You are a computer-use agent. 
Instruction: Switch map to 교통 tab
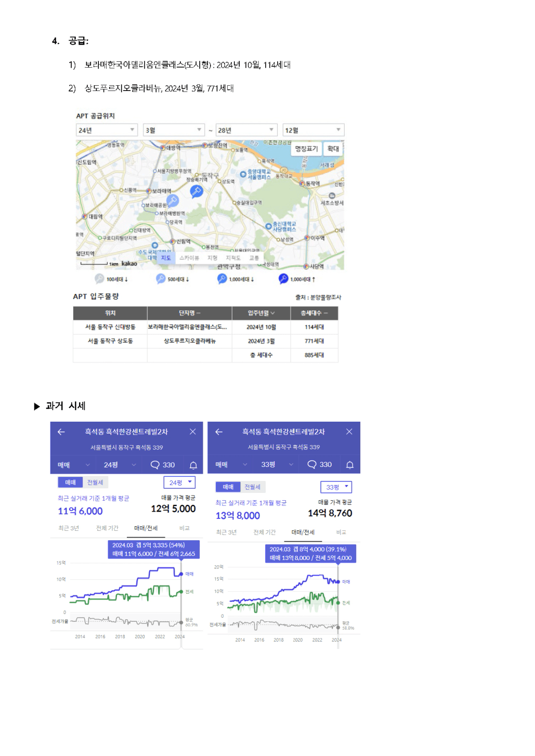(x=254, y=258)
